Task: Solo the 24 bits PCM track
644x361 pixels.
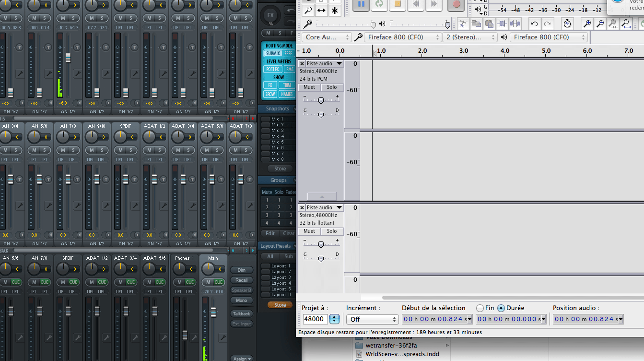Action: click(332, 87)
